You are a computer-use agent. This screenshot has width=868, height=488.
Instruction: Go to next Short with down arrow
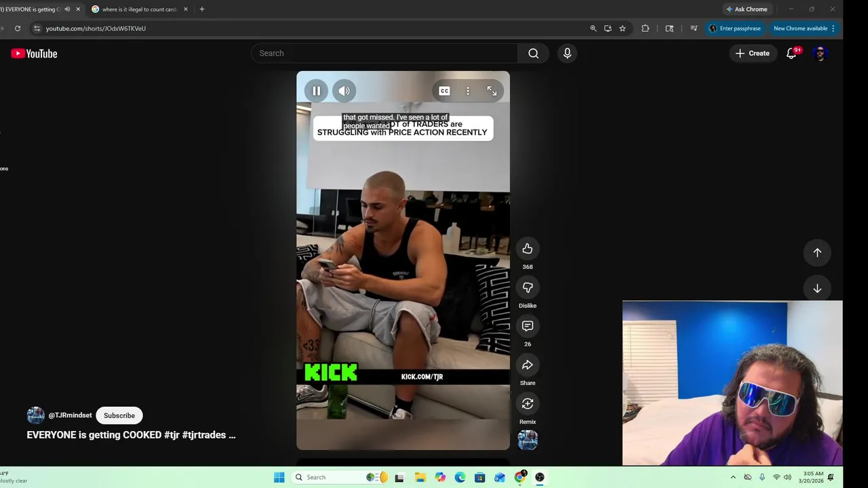[817, 289]
